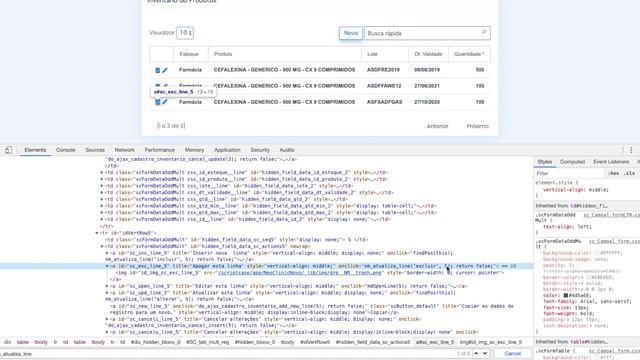Viewport: 640px width, 360px height.
Task: Go to the previous search result with the up arrow
Action: 476,353
